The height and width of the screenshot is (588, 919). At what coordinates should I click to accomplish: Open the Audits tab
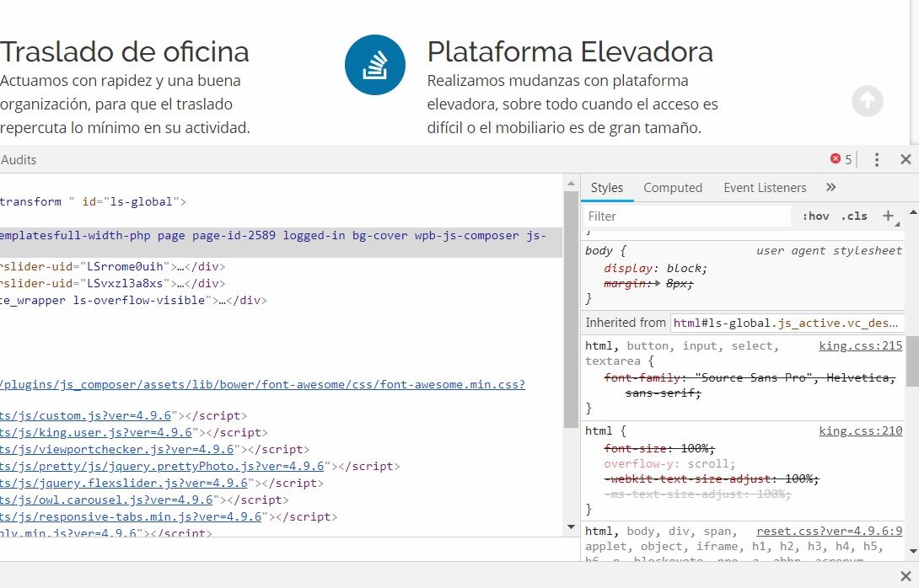tap(19, 160)
